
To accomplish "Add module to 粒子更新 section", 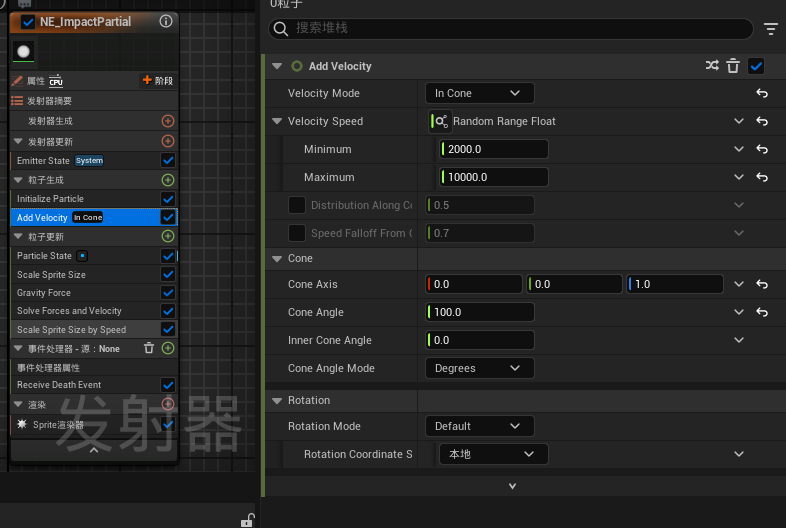I will click(x=168, y=236).
